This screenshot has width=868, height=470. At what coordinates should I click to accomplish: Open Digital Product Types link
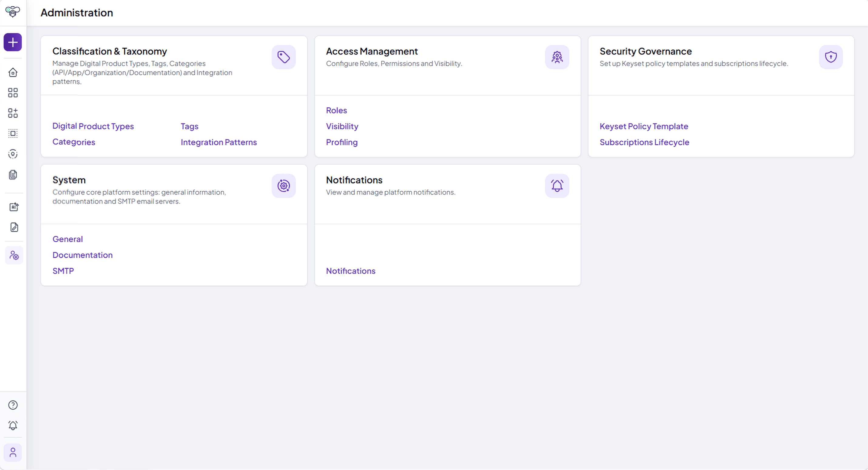pyautogui.click(x=93, y=126)
